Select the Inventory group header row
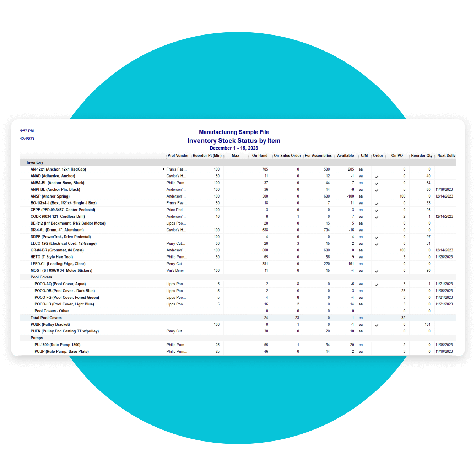 click(238, 162)
